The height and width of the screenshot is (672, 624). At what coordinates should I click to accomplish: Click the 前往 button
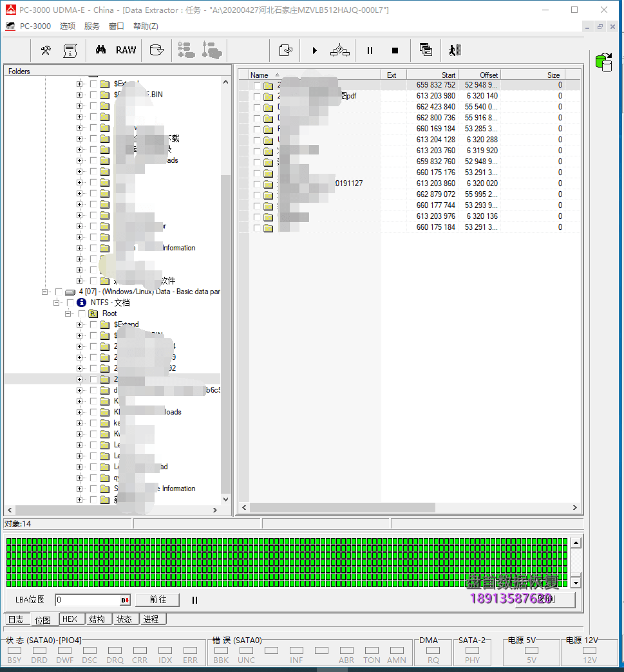(157, 600)
